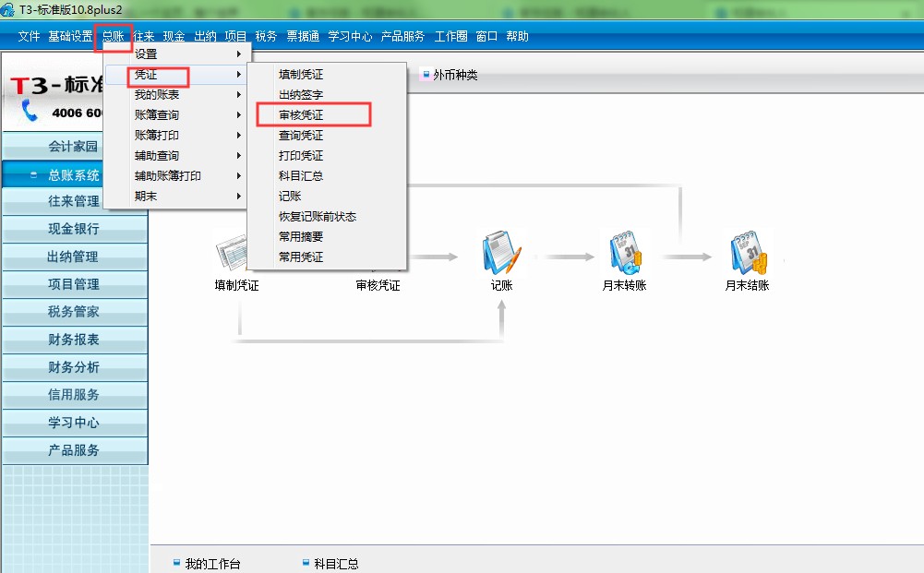Click the 记账 workflow icon
This screenshot has width=924, height=573.
coord(501,253)
